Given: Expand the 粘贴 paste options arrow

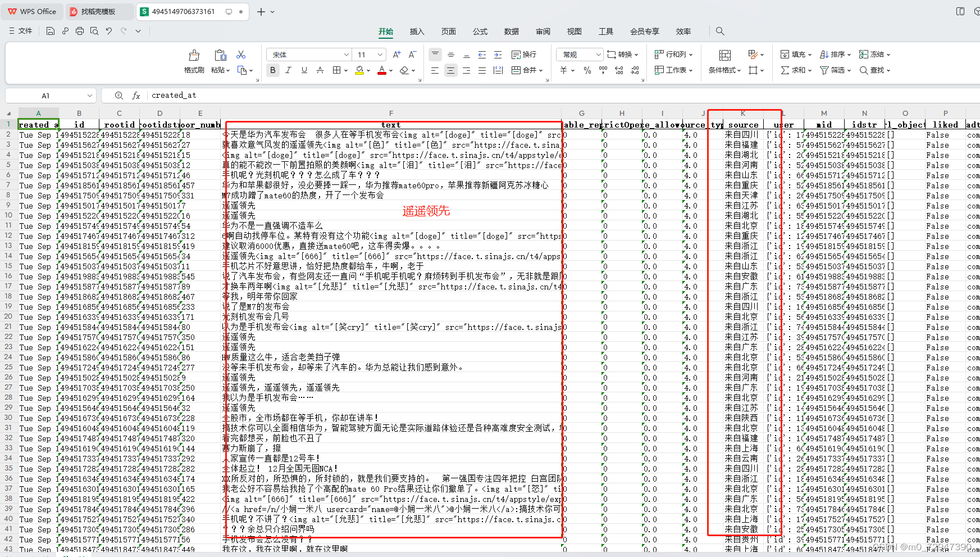Looking at the screenshot, I should point(229,70).
